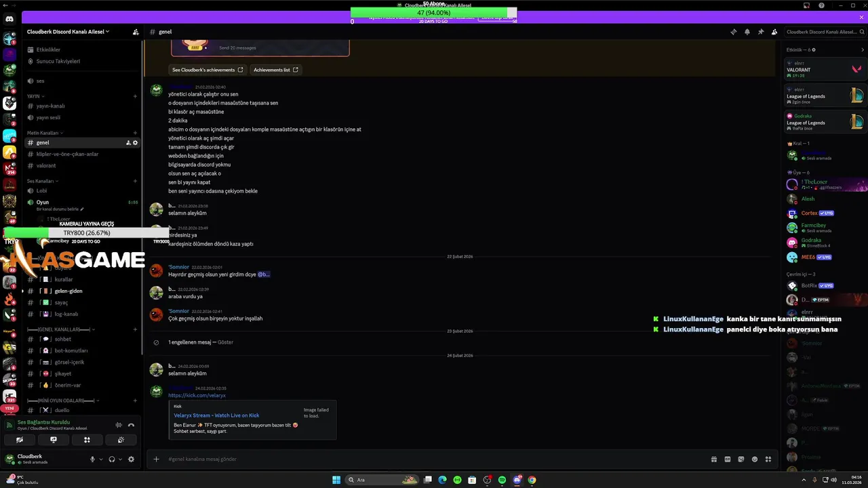Open Spotify from the taskbar
The image size is (868, 488).
coord(502,480)
